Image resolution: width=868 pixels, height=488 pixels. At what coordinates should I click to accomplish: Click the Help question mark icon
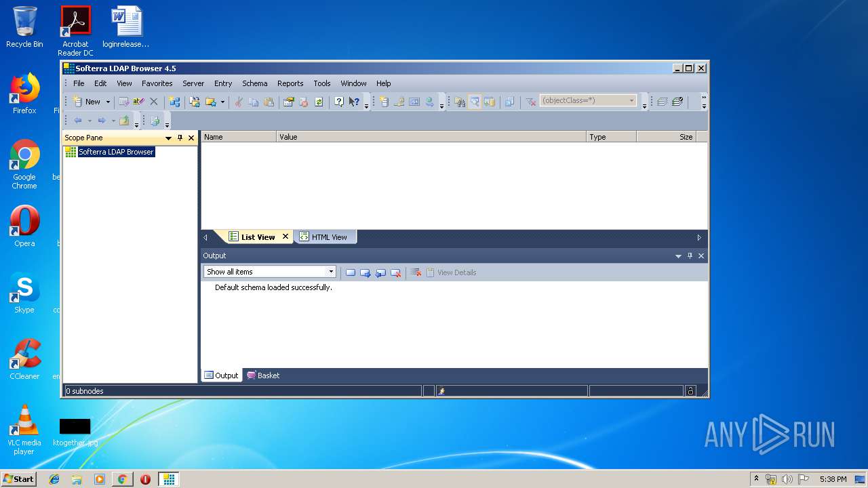(x=338, y=102)
